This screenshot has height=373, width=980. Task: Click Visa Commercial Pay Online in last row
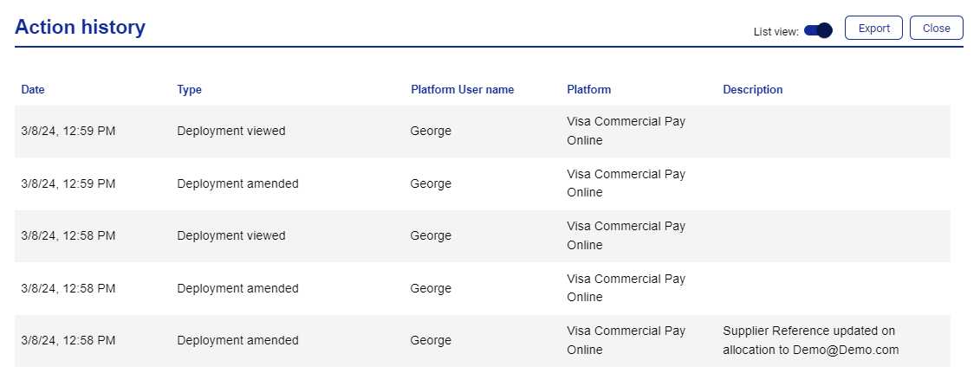pos(626,340)
